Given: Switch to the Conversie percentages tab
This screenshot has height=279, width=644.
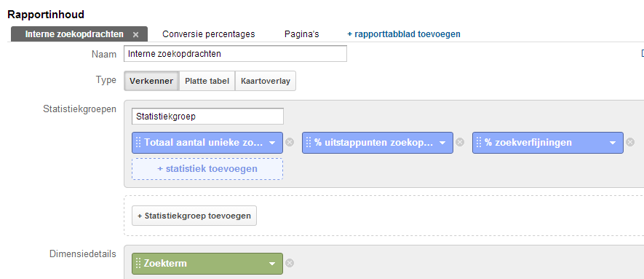Looking at the screenshot, I should pyautogui.click(x=209, y=34).
